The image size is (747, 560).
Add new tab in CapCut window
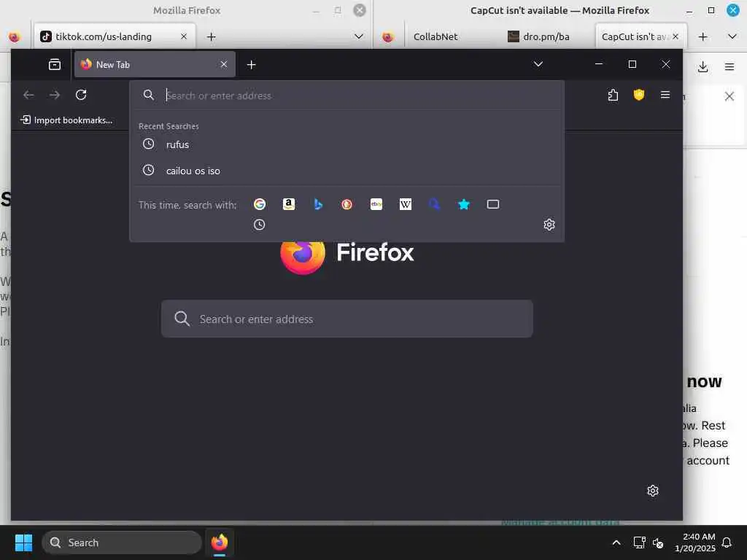(x=703, y=36)
